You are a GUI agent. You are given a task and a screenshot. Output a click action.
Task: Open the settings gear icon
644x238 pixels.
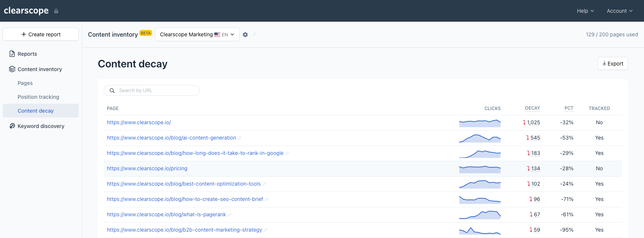(x=245, y=34)
